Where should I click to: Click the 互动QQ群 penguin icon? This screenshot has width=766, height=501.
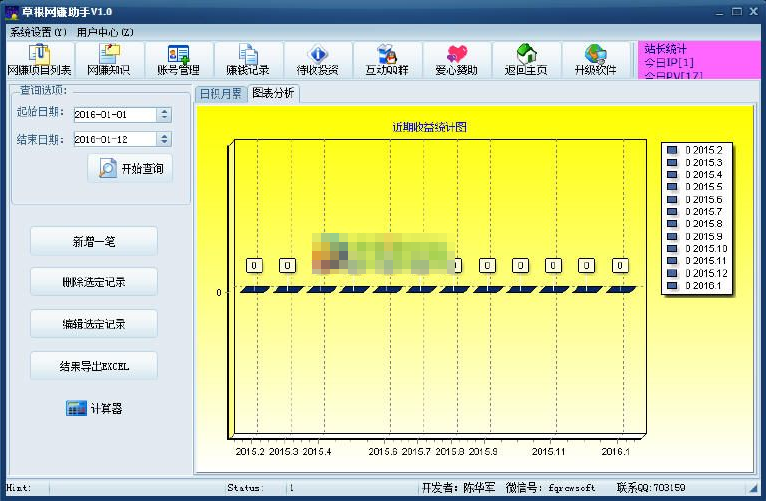point(386,60)
